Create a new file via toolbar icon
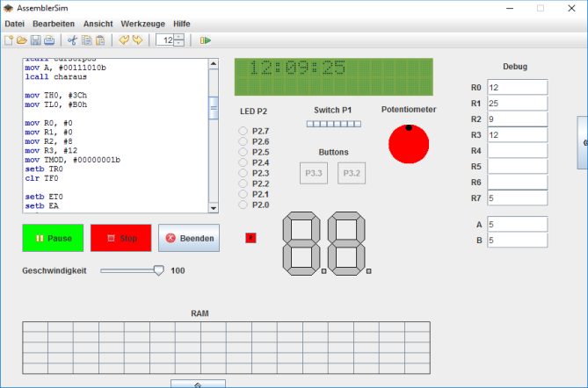The image size is (588, 388). (10, 40)
